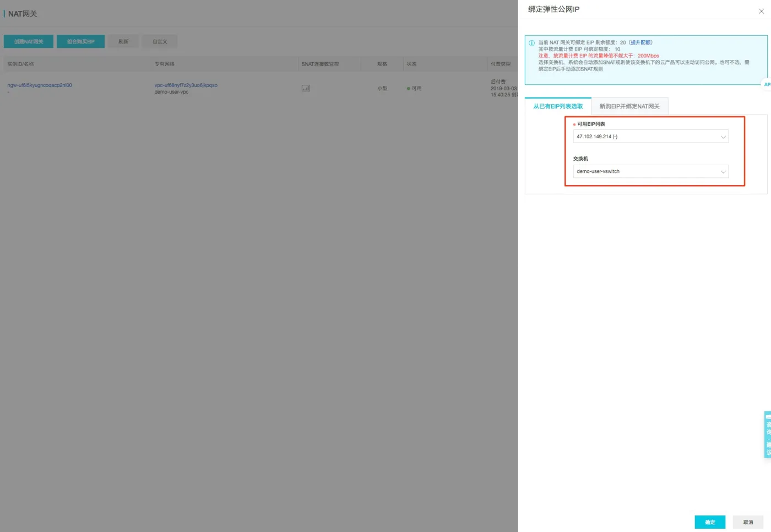This screenshot has width=771, height=532.
Task: Click the 状态 column header
Action: 412,64
